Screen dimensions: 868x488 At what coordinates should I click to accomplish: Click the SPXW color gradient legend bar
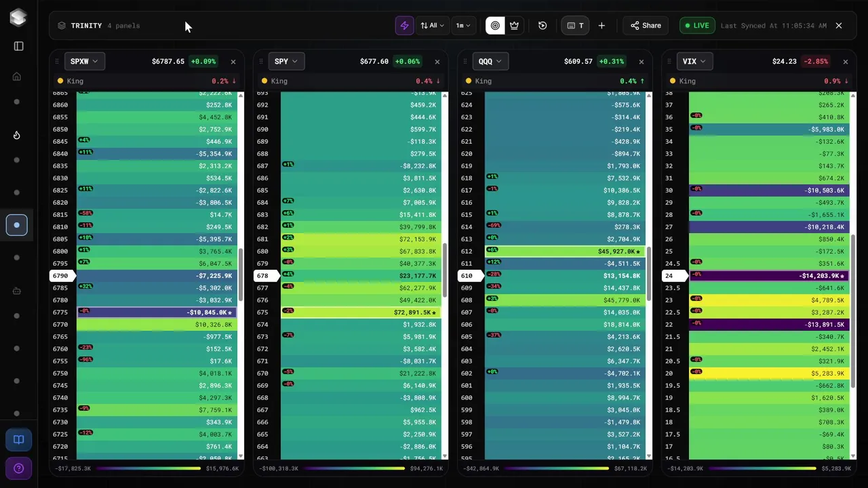(148, 468)
